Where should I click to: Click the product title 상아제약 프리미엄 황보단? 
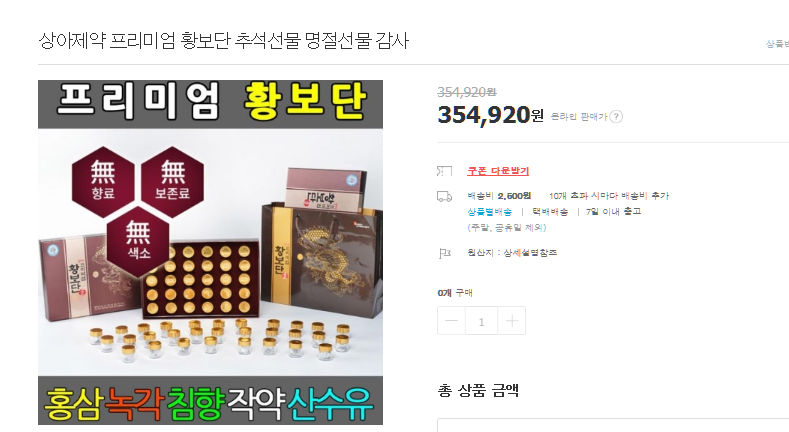coord(224,41)
